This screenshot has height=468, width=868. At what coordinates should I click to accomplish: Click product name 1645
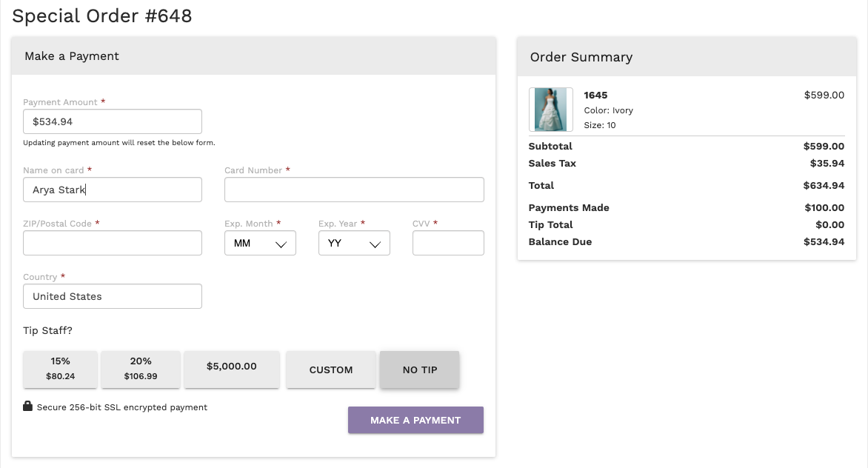tap(595, 95)
